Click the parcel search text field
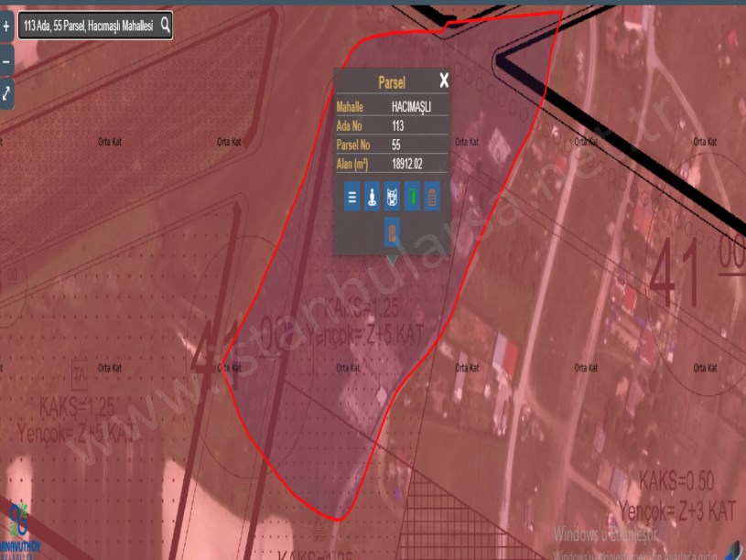Screen dimensions: 746x560 click(x=88, y=26)
